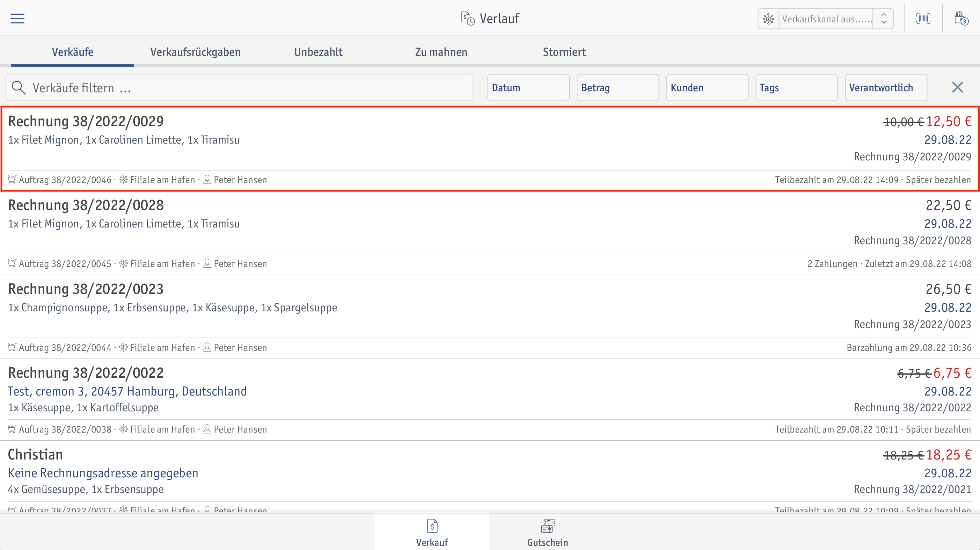Click the red 18,25 € amount
Viewport: 980px width, 550px height.
[x=949, y=455]
